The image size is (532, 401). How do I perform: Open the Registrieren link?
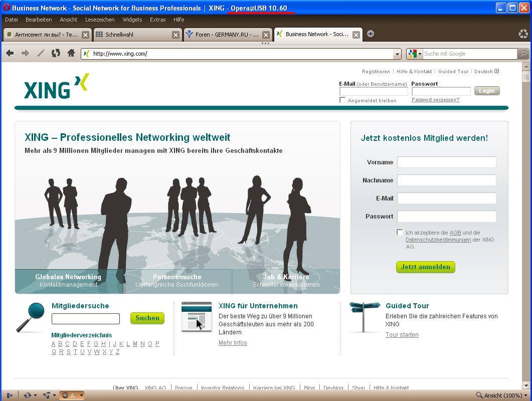coord(376,71)
